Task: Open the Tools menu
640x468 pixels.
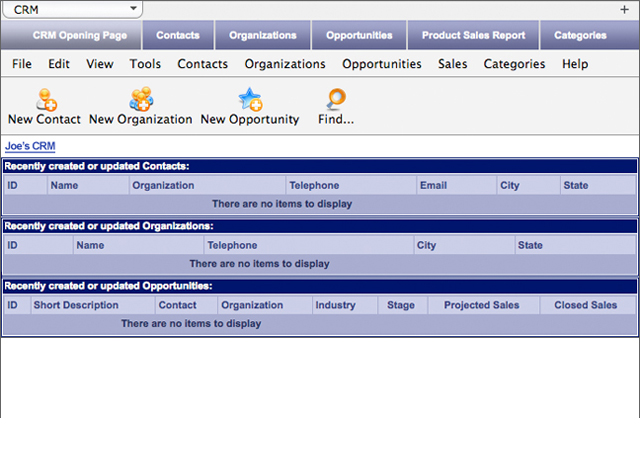Action: coord(145,64)
